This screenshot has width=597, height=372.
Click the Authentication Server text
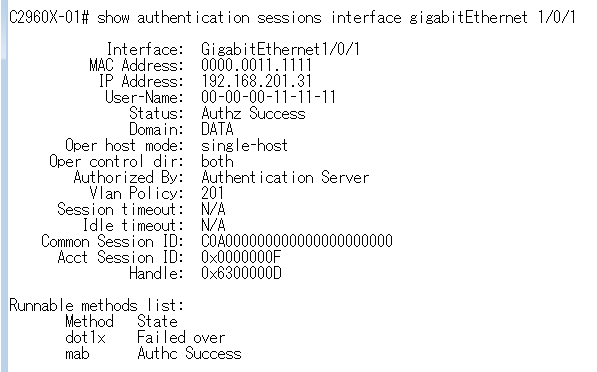tap(285, 177)
